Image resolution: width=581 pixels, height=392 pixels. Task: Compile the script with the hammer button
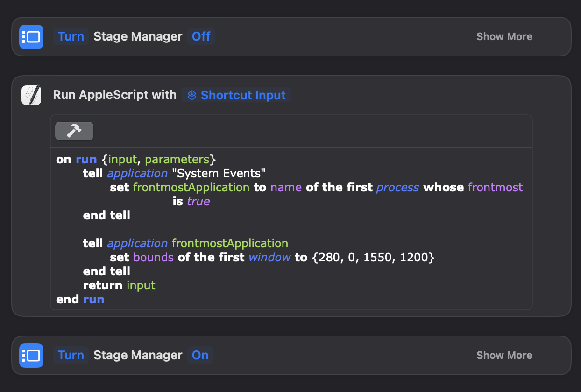click(74, 131)
